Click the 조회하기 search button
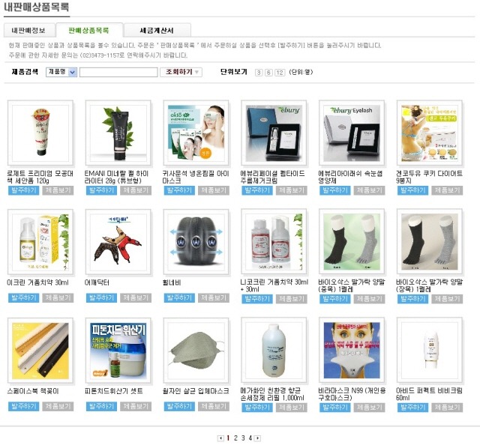 (x=181, y=72)
